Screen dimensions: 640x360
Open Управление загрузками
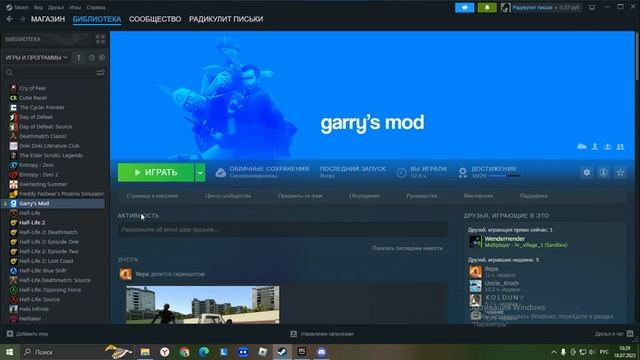(x=322, y=334)
